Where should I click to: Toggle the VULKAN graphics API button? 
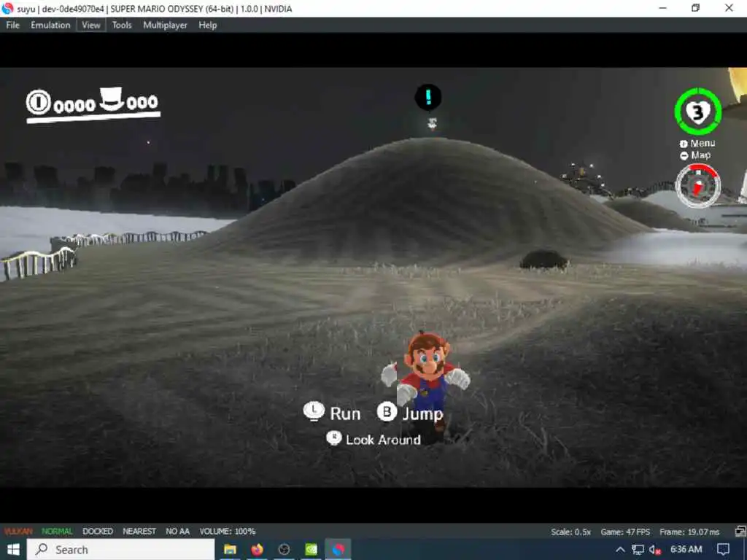coord(18,531)
